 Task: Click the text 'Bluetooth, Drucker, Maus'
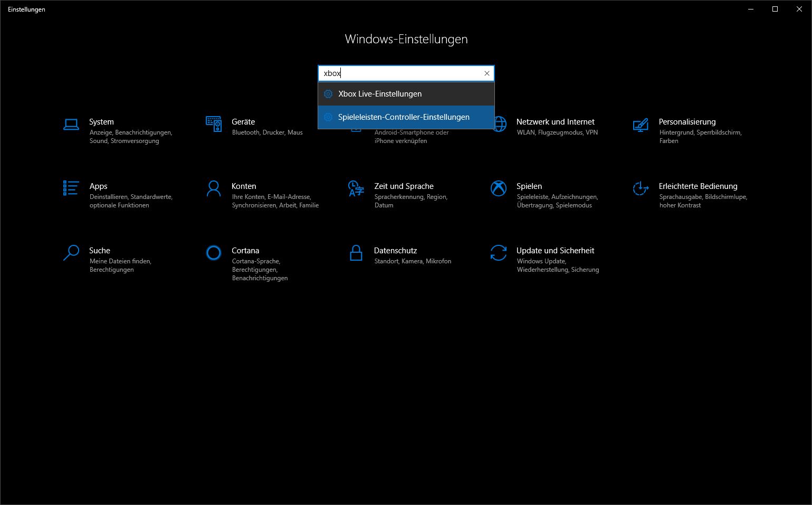pyautogui.click(x=268, y=132)
